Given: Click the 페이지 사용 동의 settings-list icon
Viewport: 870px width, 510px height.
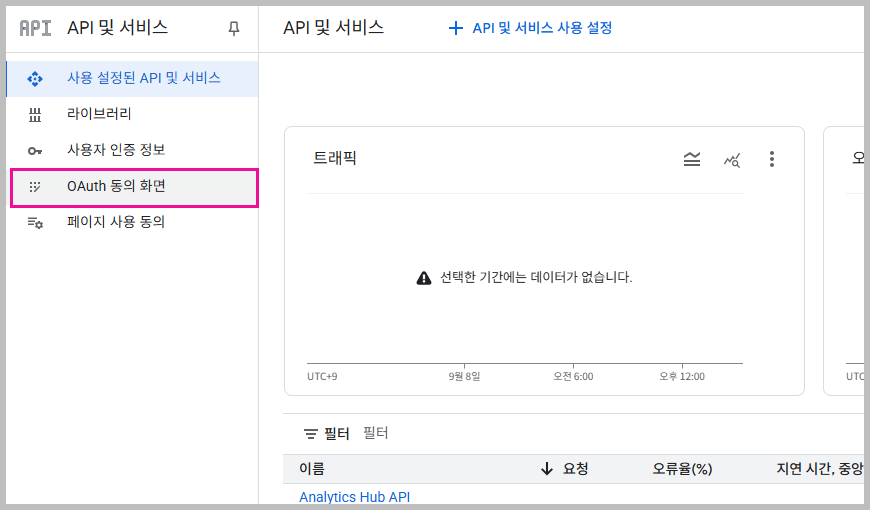Looking at the screenshot, I should pos(35,222).
